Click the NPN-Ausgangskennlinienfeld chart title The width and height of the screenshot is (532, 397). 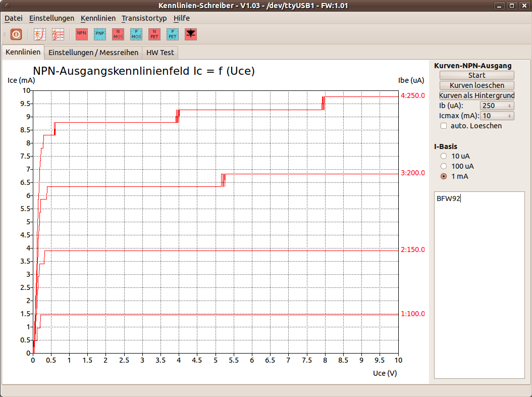pos(144,71)
